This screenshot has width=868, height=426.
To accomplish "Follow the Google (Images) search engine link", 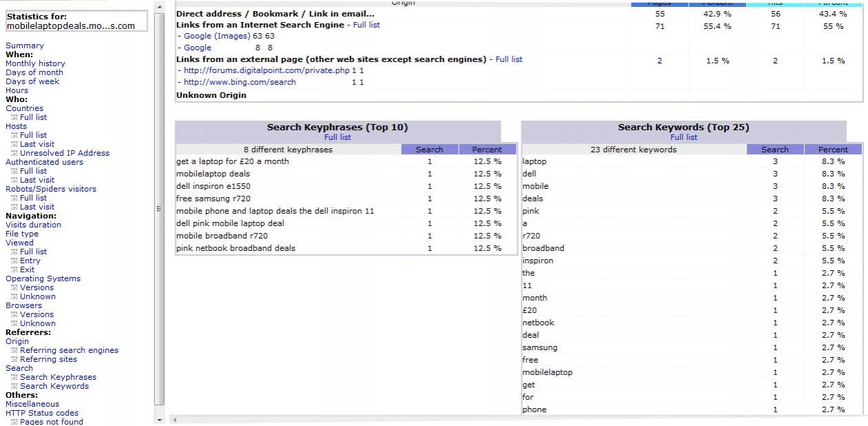I will click(x=217, y=36).
